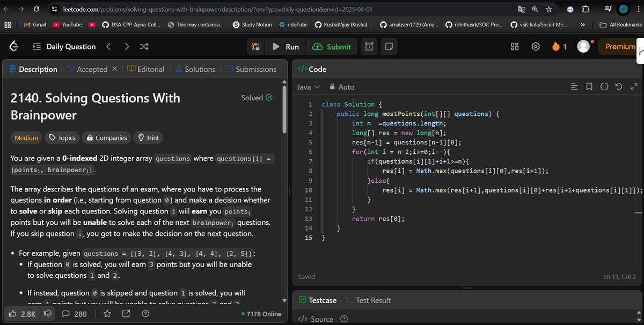Open the Study Notion bookmark
The image size is (644, 325).
click(x=252, y=25)
